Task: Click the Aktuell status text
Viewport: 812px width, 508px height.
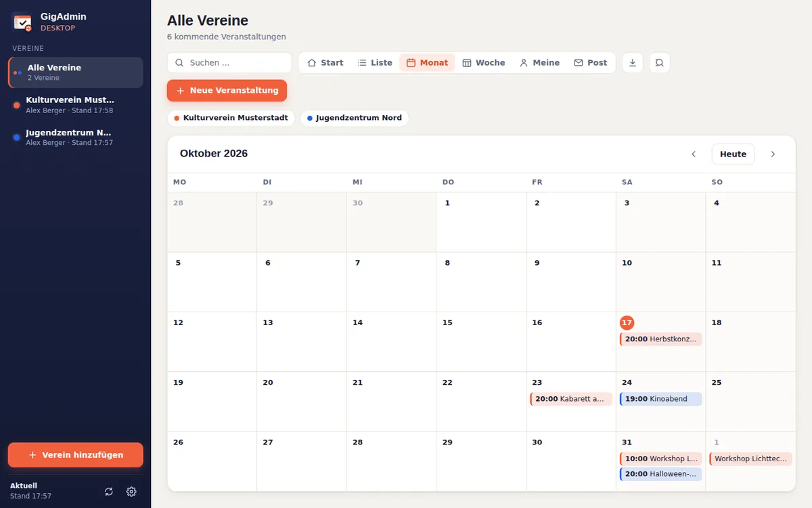Action: click(x=24, y=486)
